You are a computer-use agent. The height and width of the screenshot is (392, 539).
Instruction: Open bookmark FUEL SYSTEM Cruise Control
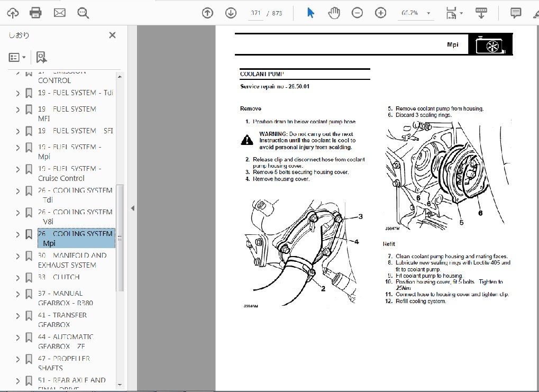(x=69, y=174)
